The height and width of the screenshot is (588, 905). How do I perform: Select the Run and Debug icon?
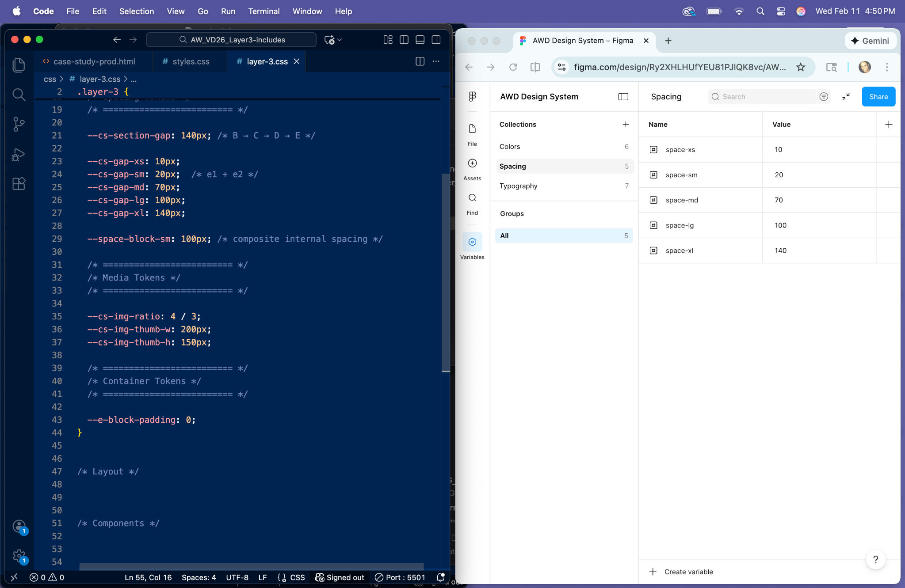click(19, 154)
